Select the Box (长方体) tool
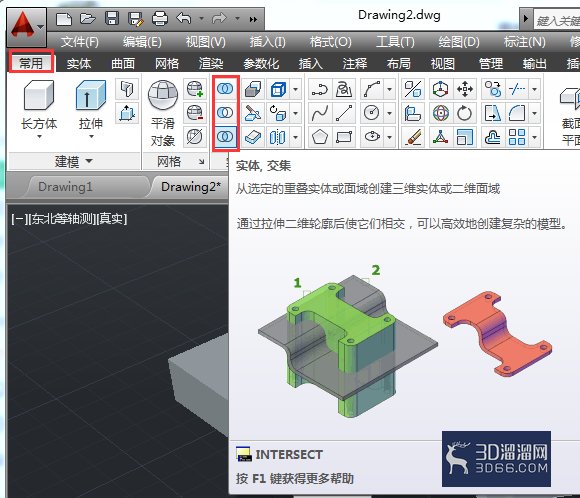Screen dimensions: 580x498 [39, 109]
